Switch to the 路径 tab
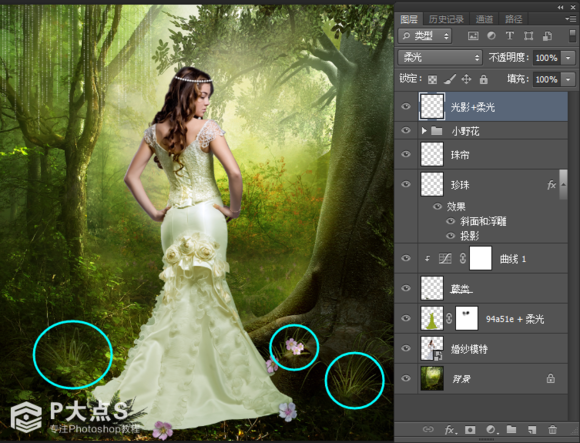 tap(513, 19)
